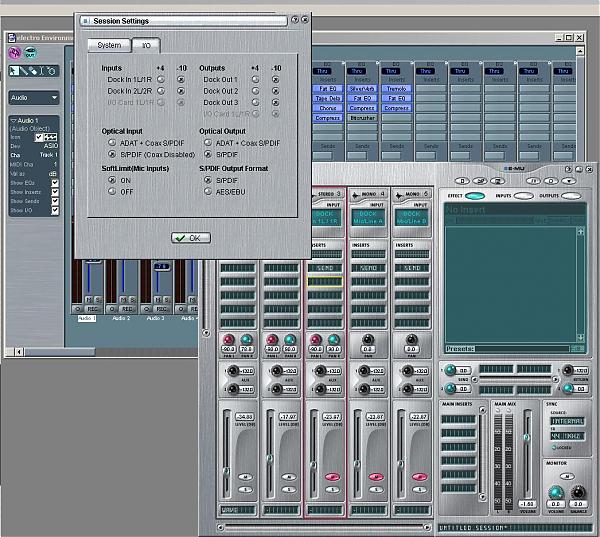Screen dimensions: 600x537
Task: Open the Sync Source INTERNAL selector
Action: point(566,421)
